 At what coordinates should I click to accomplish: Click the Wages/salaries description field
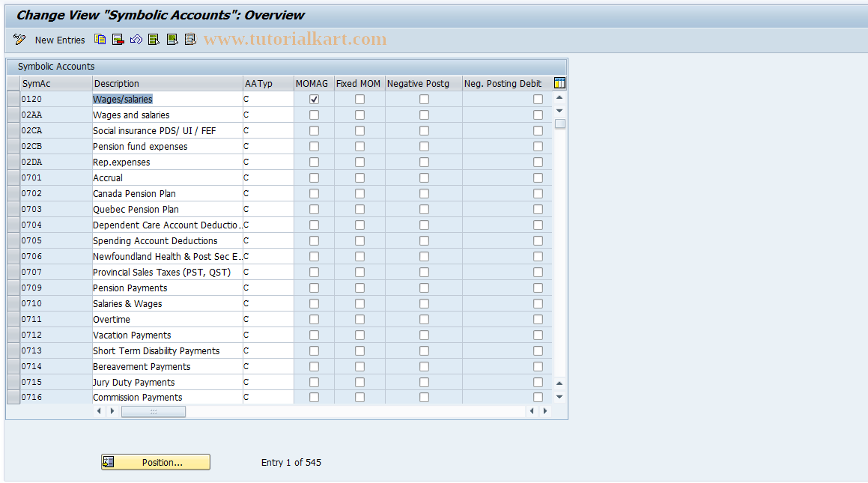point(167,99)
